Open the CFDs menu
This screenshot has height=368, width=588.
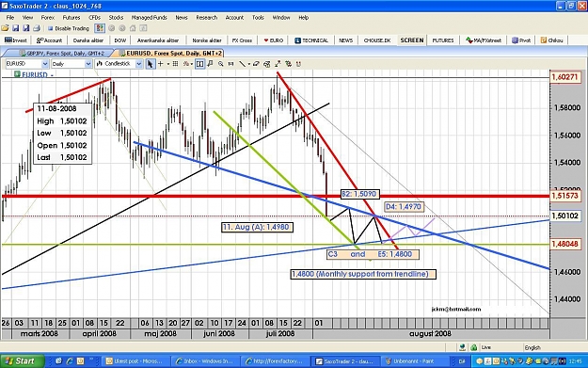(94, 17)
